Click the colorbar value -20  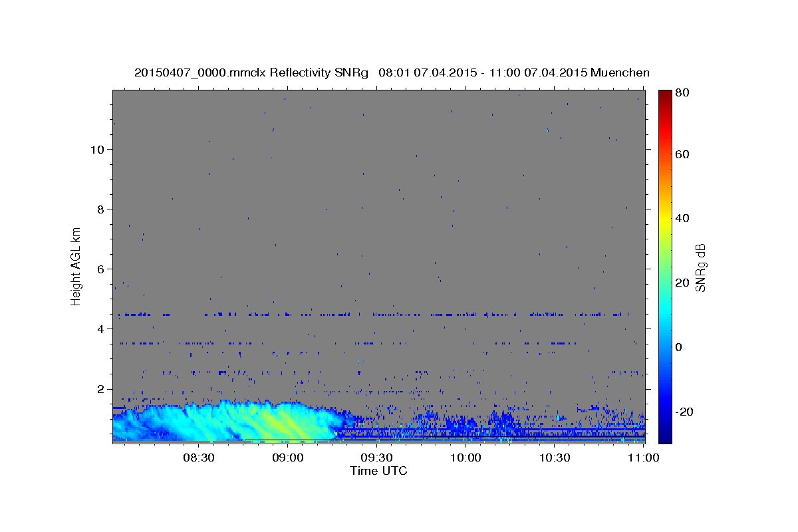click(x=684, y=412)
